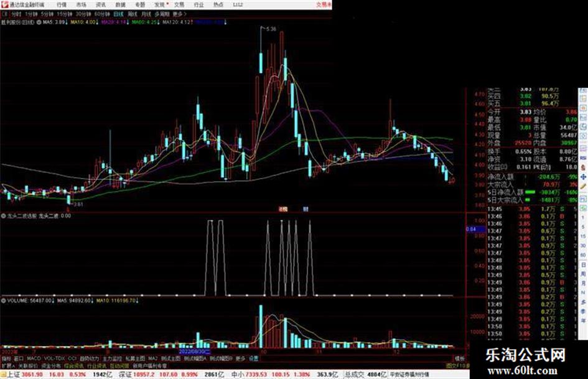Open the 资金分布 tab
Viewport: 588px width, 379px height.
[x=50, y=365]
